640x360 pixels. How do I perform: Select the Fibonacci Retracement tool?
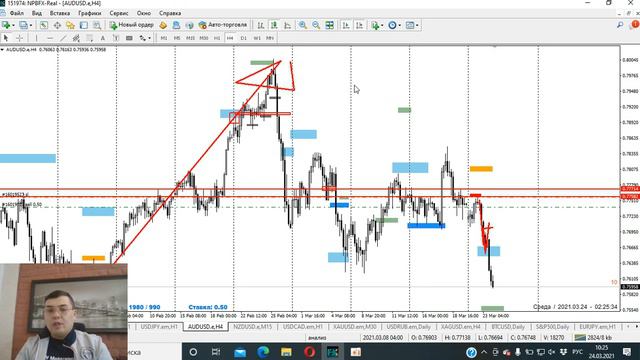point(89,38)
